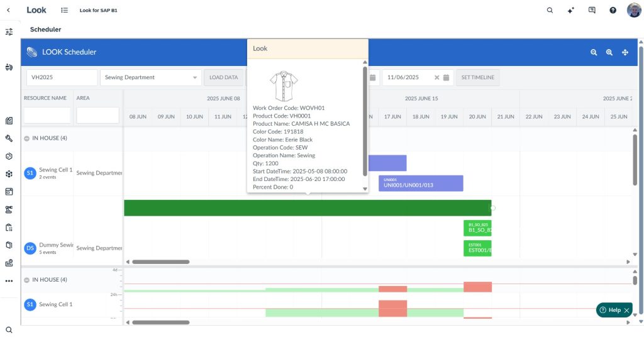The width and height of the screenshot is (644, 342).
Task: Click the zoom in magnifier in Scheduler header
Action: (x=609, y=52)
